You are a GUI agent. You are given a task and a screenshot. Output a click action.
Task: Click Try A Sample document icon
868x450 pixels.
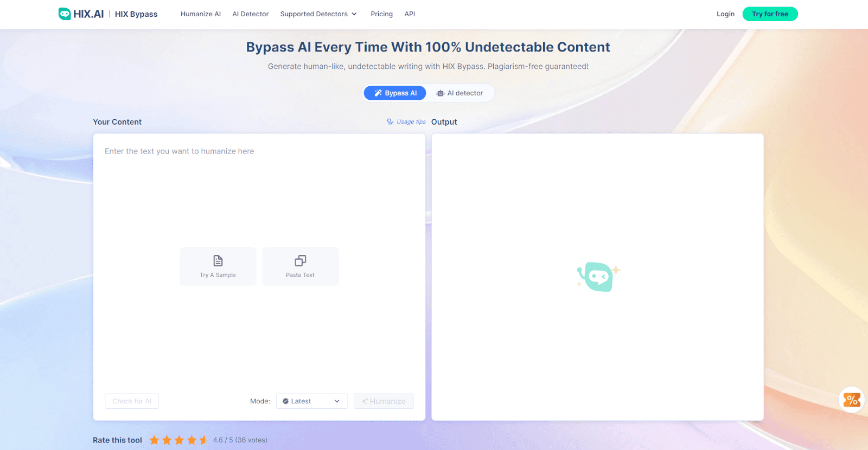pos(218,261)
